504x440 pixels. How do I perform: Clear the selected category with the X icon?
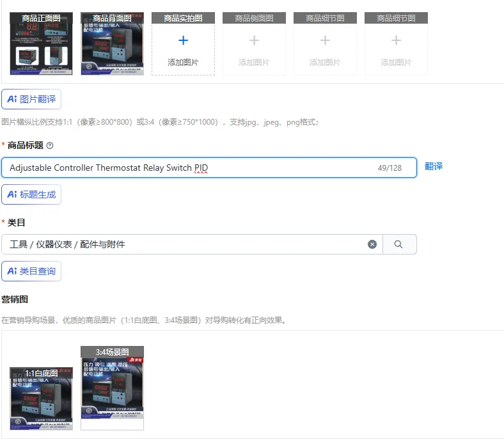point(372,244)
